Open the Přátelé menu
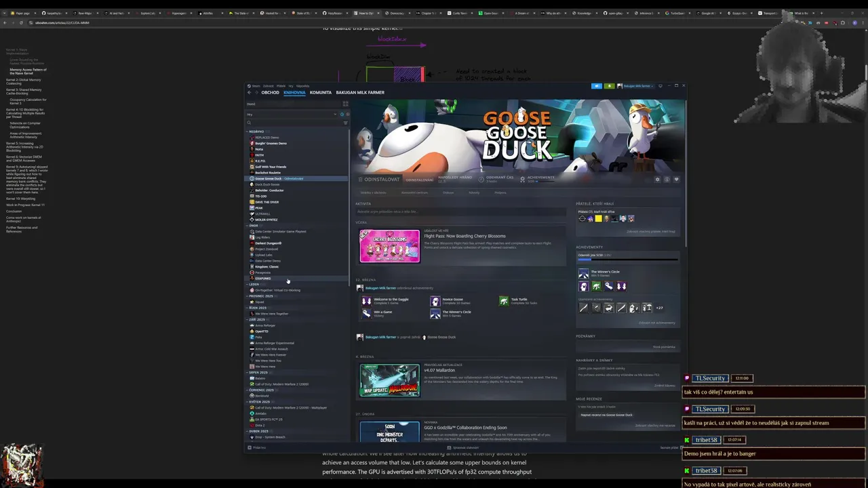This screenshot has width=868, height=488. point(281,86)
